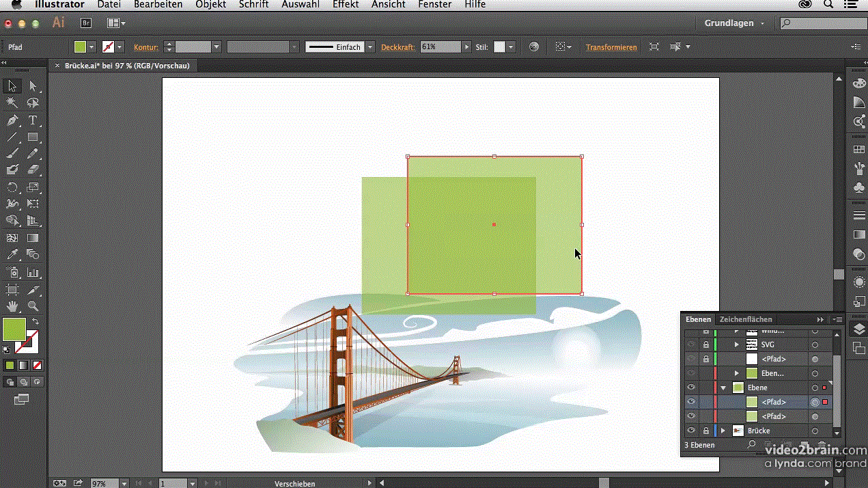The width and height of the screenshot is (868, 488).
Task: Pick the Eyedropper tool
Action: [x=12, y=255]
